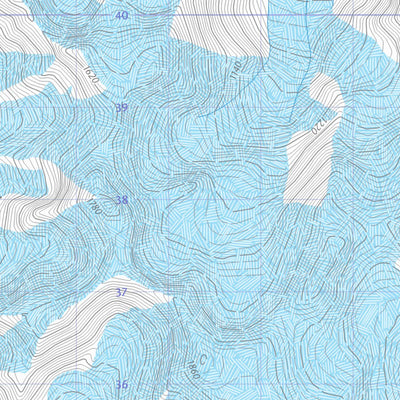Click the contour elevation label 1620
This screenshot has width=400, height=400.
tap(91, 75)
